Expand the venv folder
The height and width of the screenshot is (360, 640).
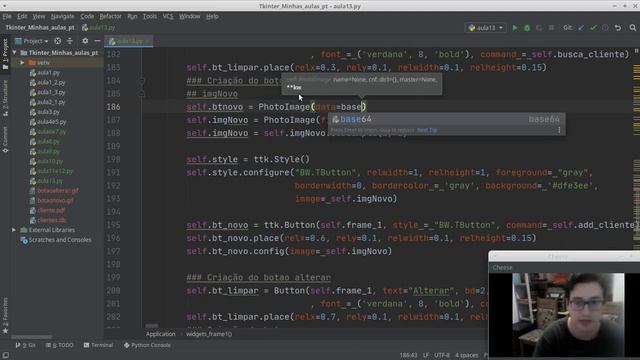click(x=22, y=62)
